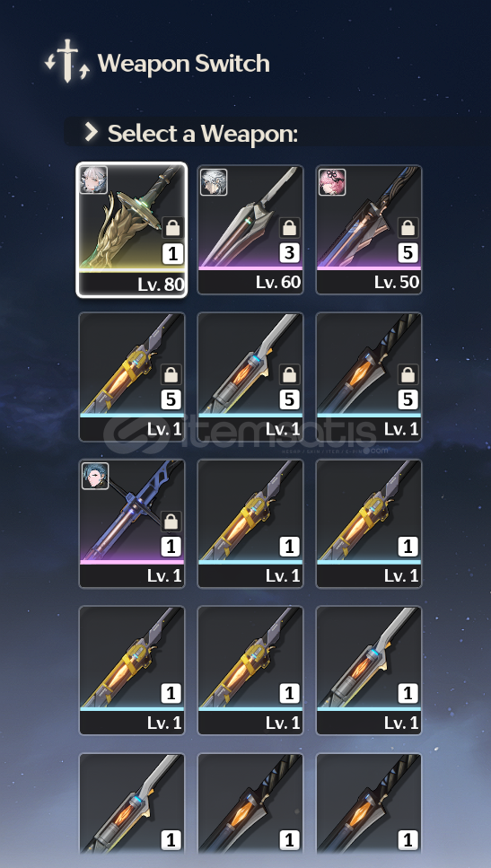Click the Weapon Switch title text
491x868 pixels.
click(x=184, y=63)
